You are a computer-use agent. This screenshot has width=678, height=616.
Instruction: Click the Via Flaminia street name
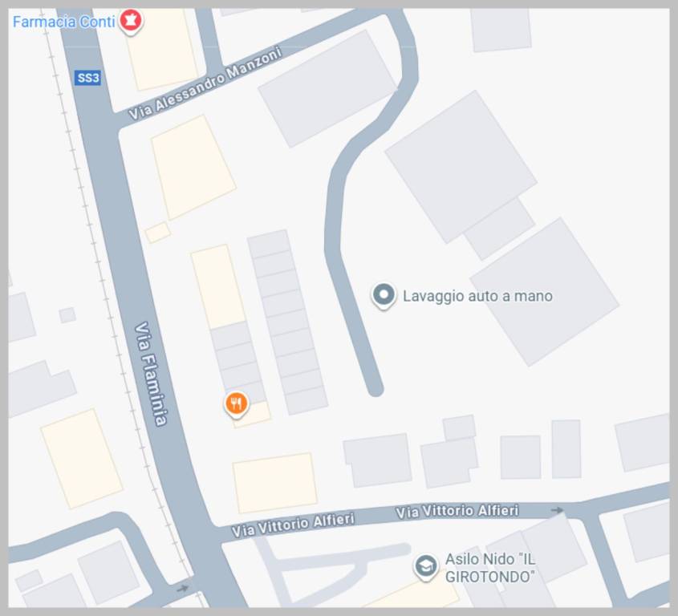(151, 374)
